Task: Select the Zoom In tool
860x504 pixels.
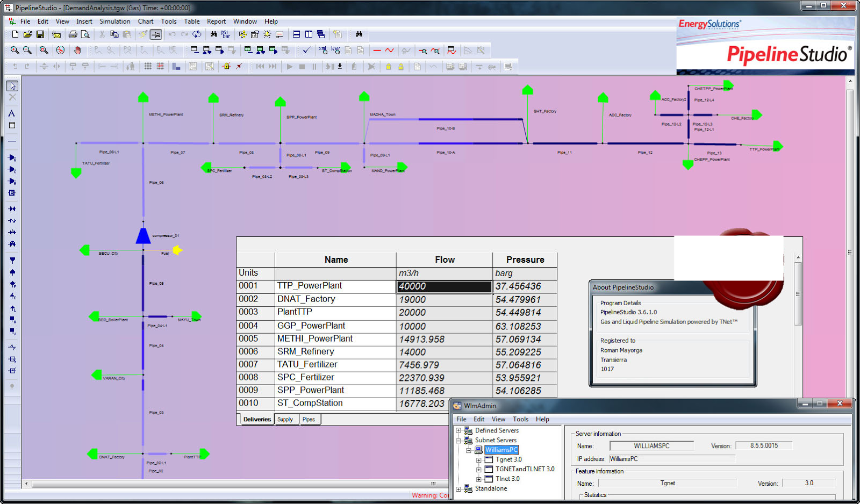Action: 15,50
